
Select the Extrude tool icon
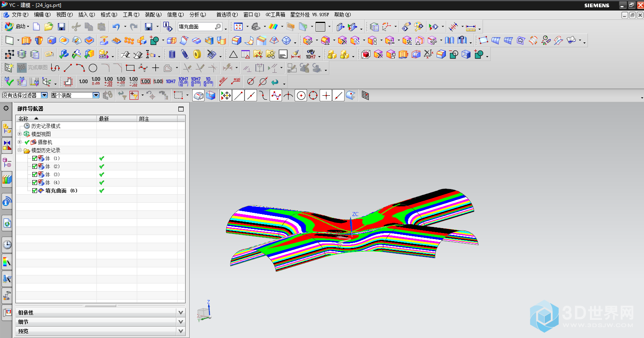(26, 40)
